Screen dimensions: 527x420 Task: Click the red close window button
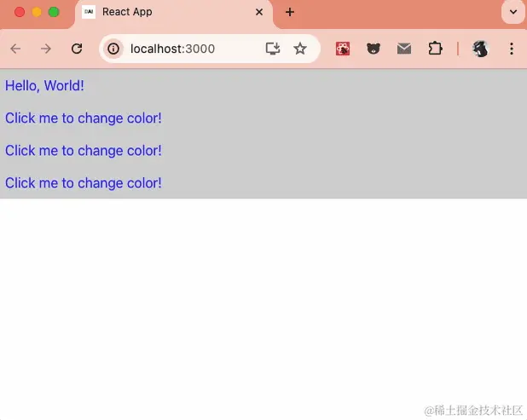tap(20, 12)
